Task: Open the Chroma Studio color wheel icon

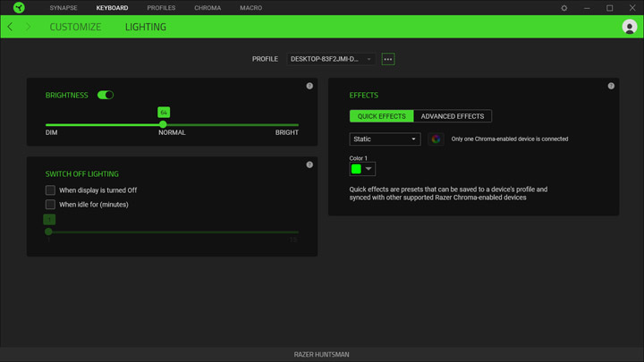Action: pos(436,139)
